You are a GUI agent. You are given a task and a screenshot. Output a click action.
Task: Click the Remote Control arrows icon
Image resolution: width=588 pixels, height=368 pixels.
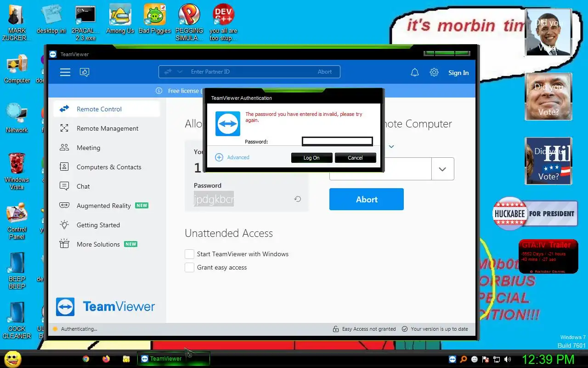tap(64, 109)
